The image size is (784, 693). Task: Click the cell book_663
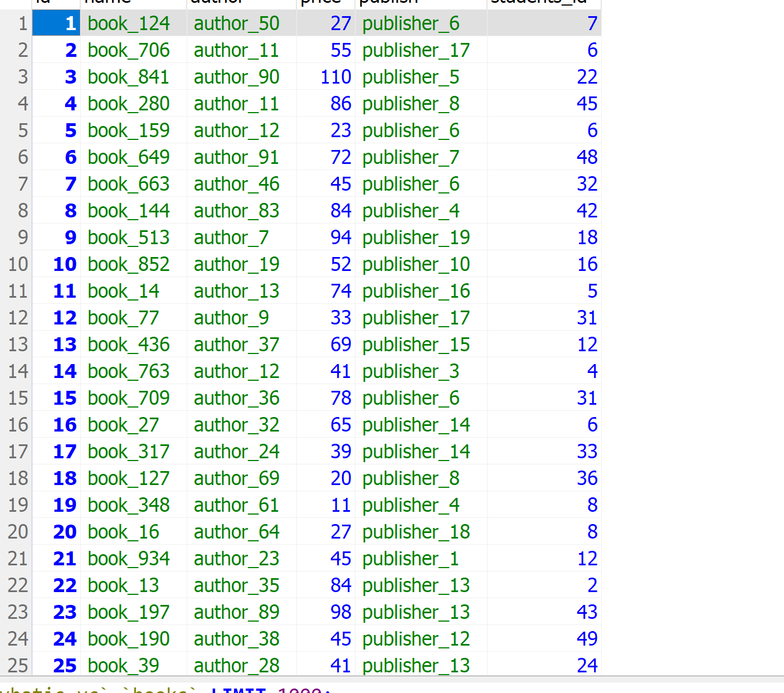click(x=133, y=183)
